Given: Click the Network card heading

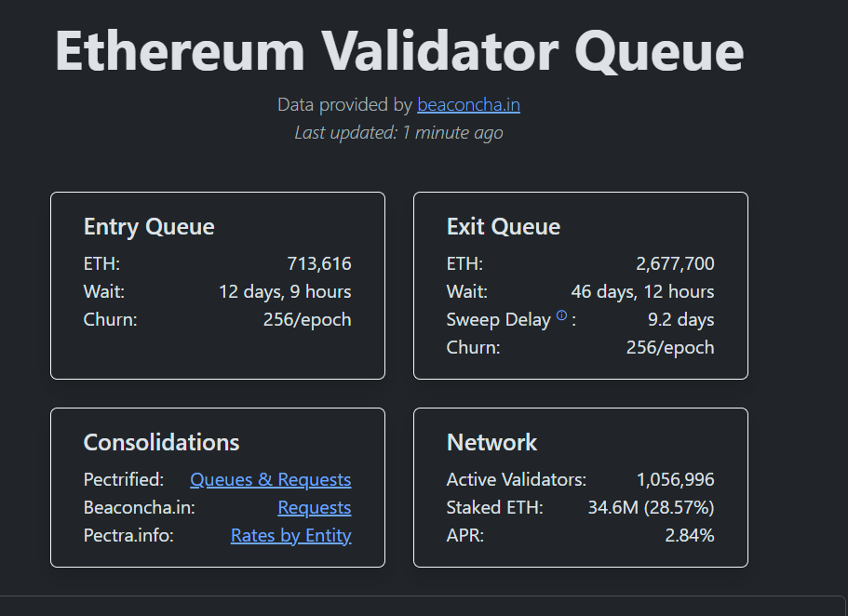Looking at the screenshot, I should [491, 442].
